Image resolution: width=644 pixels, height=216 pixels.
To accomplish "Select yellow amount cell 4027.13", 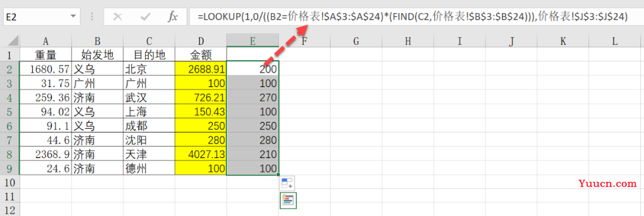I will click(x=201, y=154).
